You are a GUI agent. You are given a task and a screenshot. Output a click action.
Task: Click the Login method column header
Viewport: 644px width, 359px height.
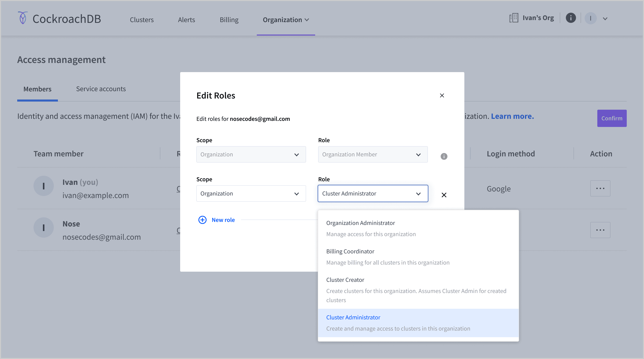coord(511,154)
